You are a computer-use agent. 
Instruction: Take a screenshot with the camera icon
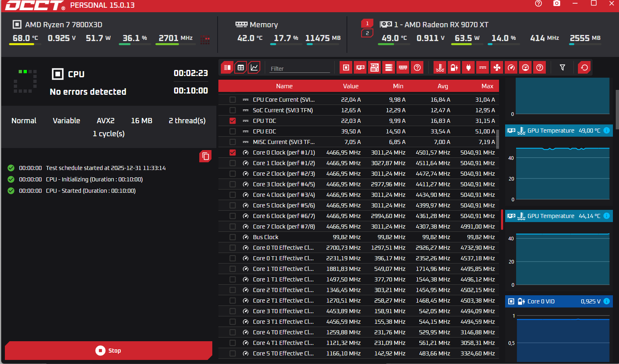point(557,4)
